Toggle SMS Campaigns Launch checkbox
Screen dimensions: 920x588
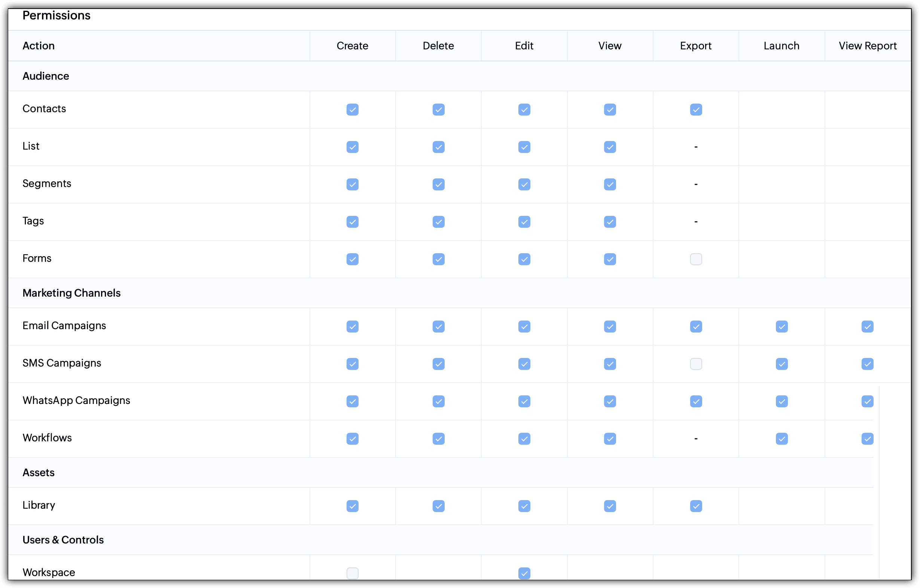(782, 364)
